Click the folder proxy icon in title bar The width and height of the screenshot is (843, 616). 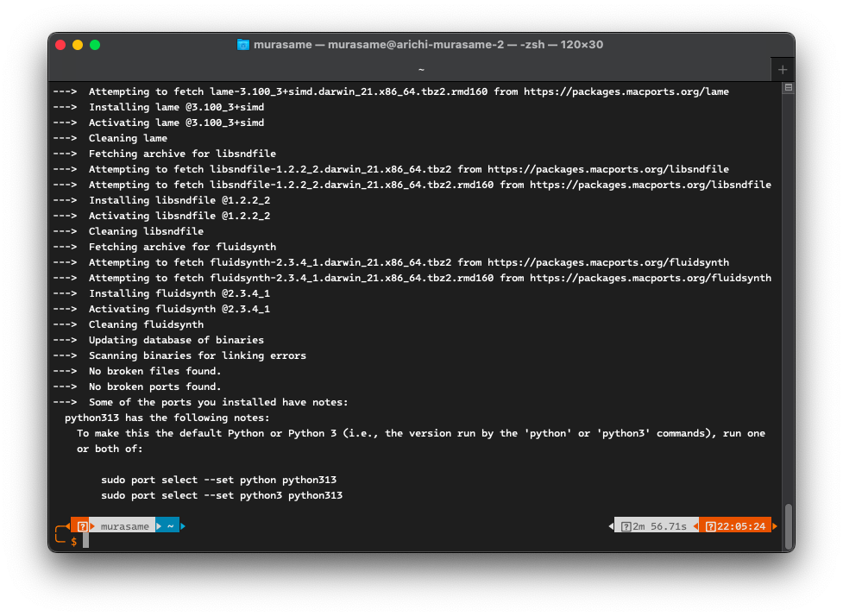(243, 45)
